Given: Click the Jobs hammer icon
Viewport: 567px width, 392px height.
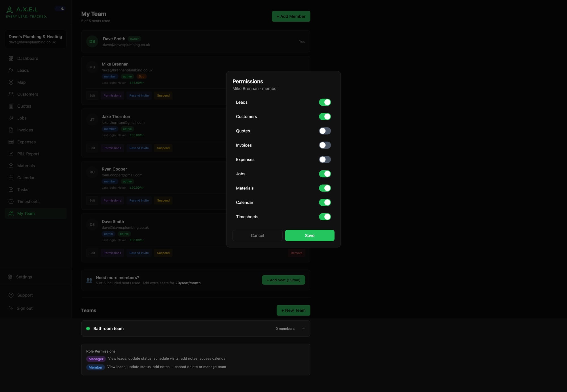Looking at the screenshot, I should coord(11,118).
